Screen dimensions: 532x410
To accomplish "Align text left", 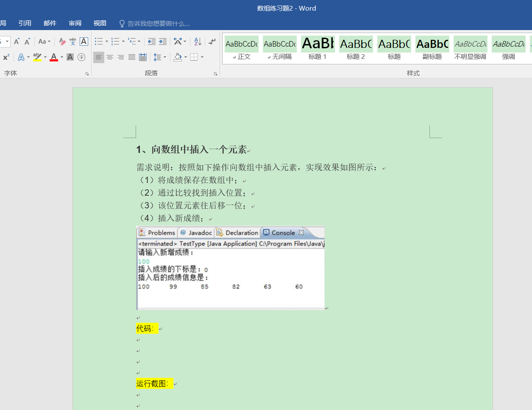I will 99,57.
